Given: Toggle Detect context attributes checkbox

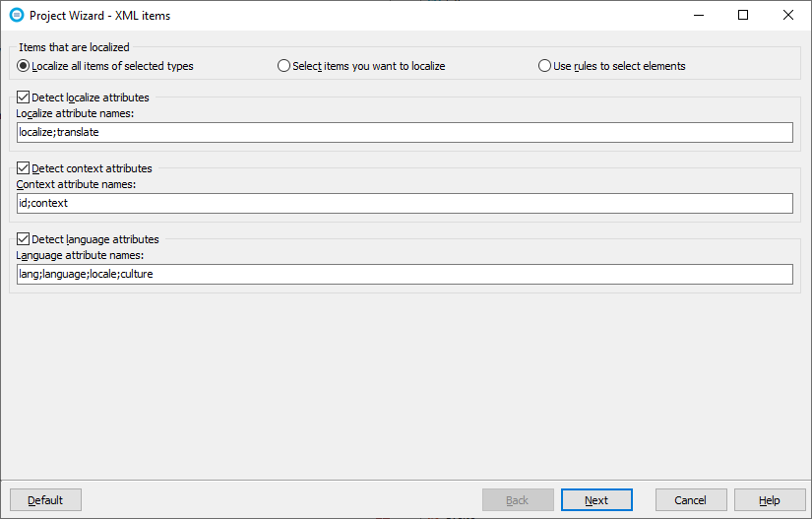Looking at the screenshot, I should 24,168.
